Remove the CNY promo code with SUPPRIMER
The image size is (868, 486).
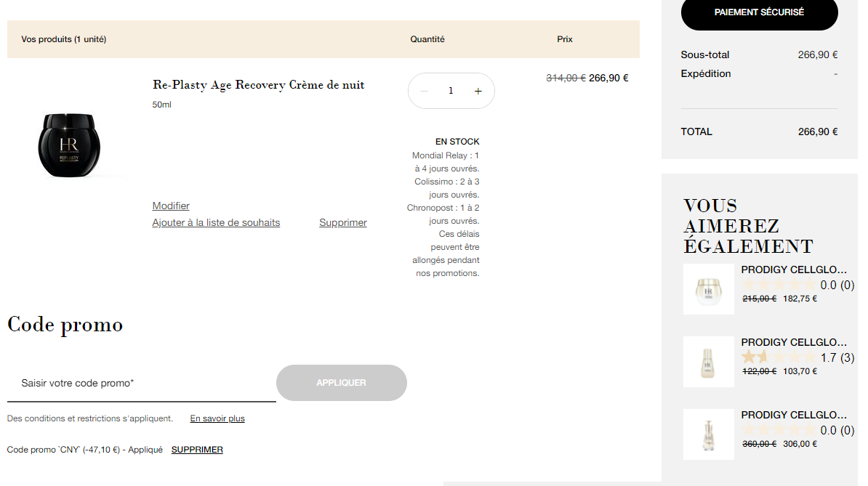coord(197,450)
